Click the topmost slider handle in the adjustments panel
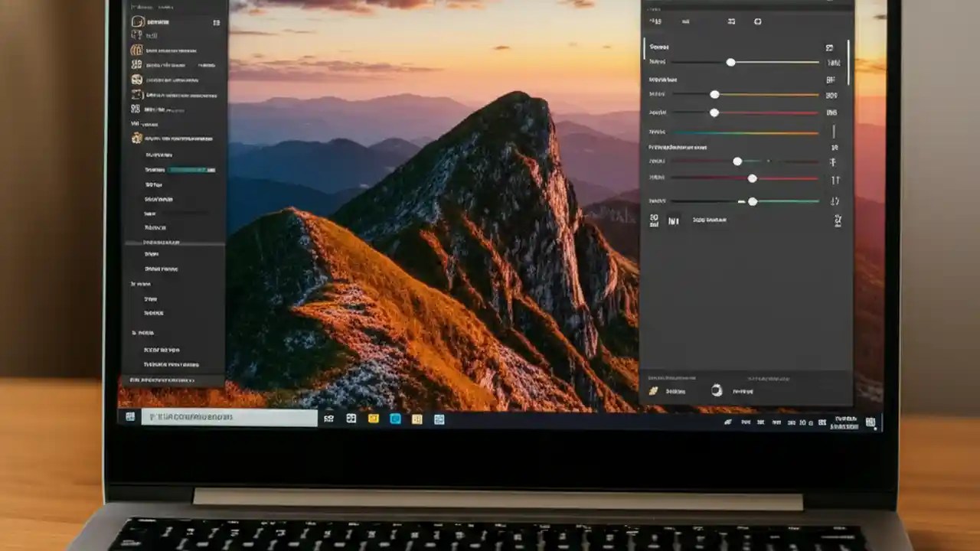This screenshot has height=551, width=980. pos(730,62)
